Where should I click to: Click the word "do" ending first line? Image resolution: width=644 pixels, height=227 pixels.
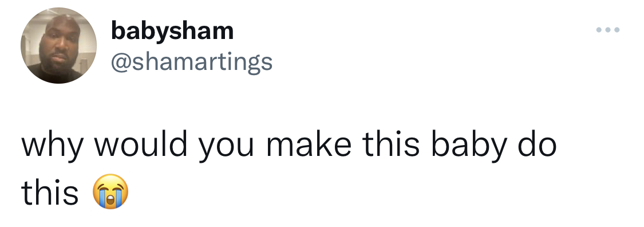click(x=537, y=145)
